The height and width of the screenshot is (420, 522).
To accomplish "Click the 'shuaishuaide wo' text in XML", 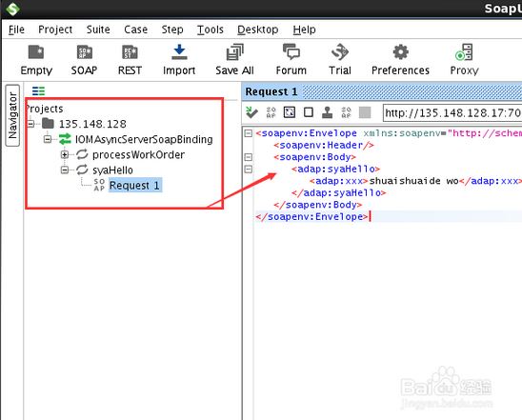I will coord(413,181).
